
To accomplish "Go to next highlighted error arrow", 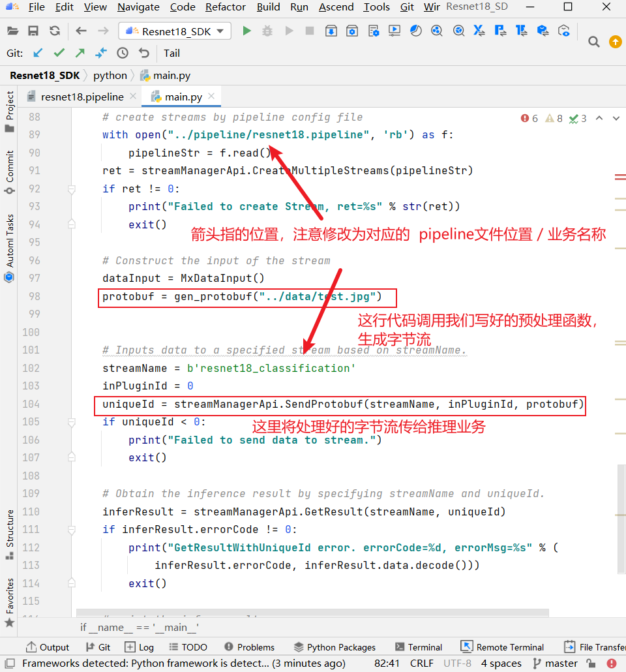I will click(x=616, y=118).
